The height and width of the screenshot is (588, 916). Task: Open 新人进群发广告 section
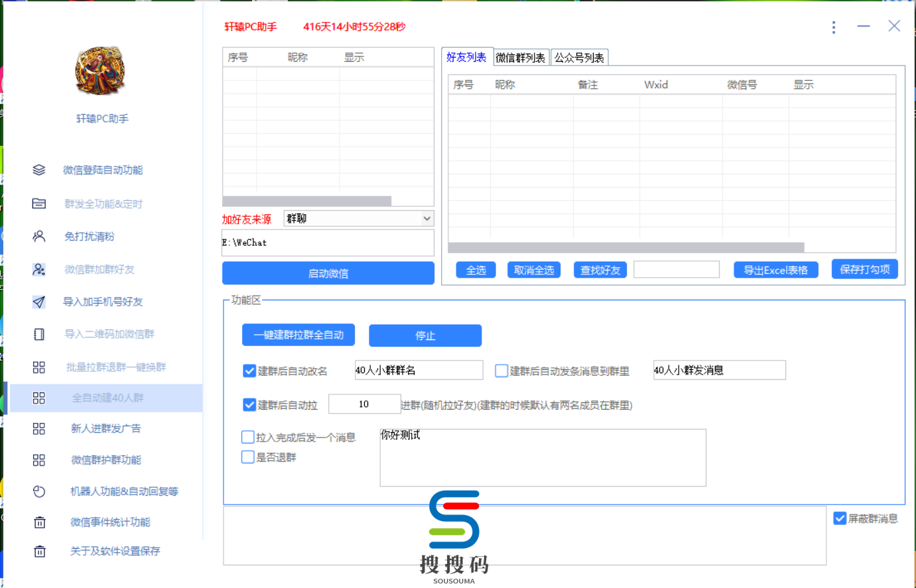[106, 428]
